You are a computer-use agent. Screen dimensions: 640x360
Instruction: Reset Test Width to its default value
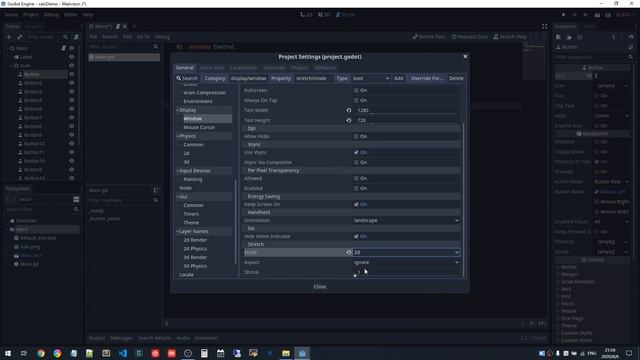349,111
